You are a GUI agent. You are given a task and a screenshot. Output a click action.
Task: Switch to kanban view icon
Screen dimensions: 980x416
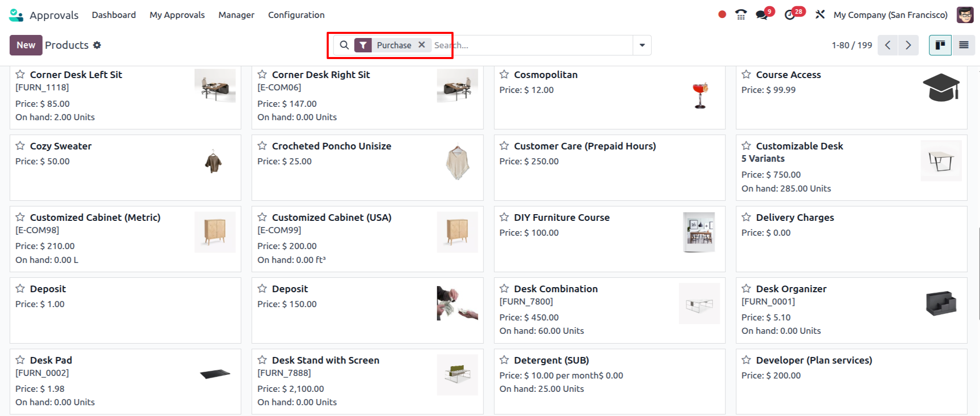[940, 45]
